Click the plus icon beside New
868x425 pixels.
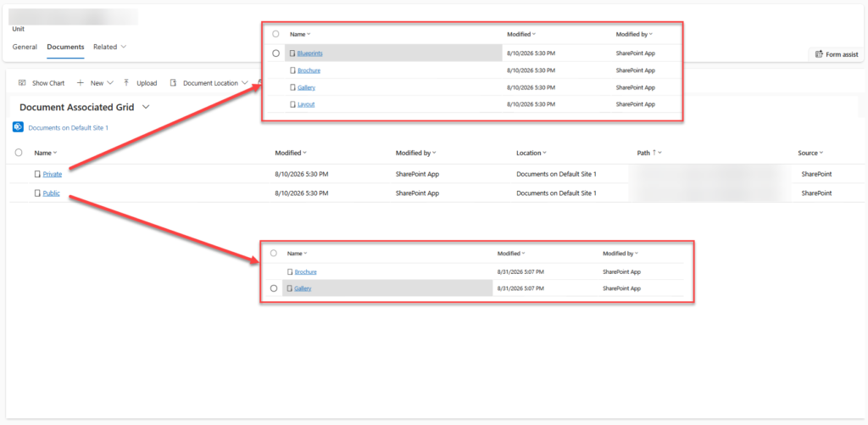(81, 83)
